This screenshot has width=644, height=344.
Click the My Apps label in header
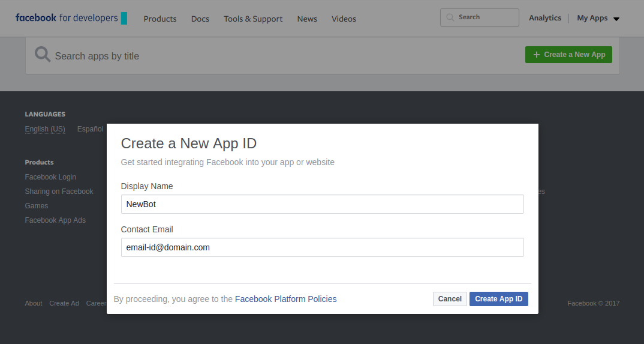point(592,17)
